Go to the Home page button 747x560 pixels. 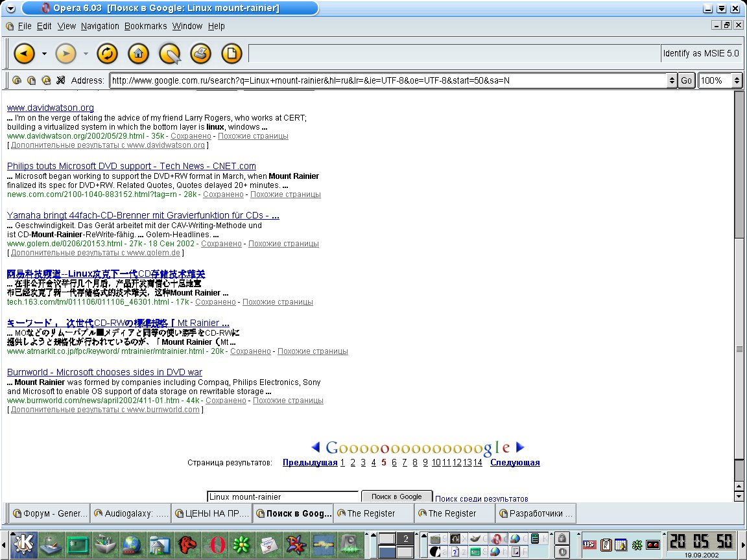[139, 53]
